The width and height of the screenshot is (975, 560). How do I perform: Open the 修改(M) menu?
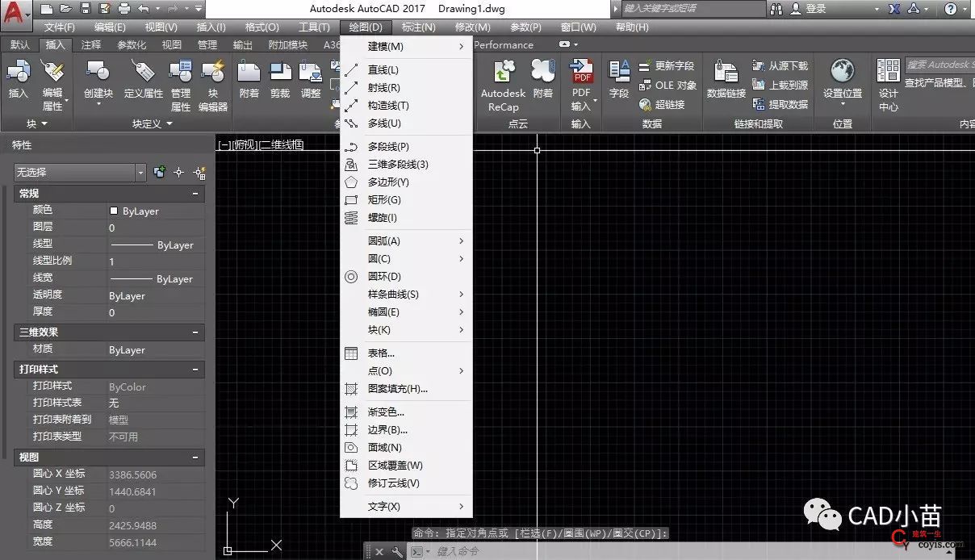click(472, 27)
